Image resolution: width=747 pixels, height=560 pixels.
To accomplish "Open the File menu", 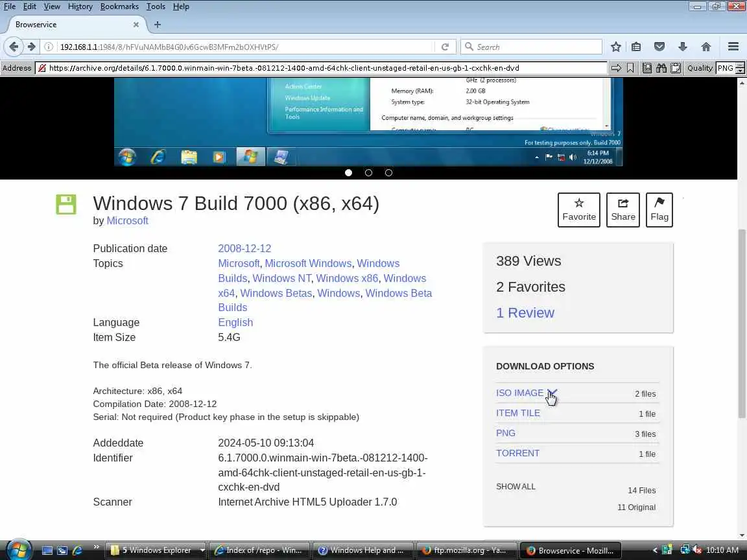I will (x=10, y=6).
